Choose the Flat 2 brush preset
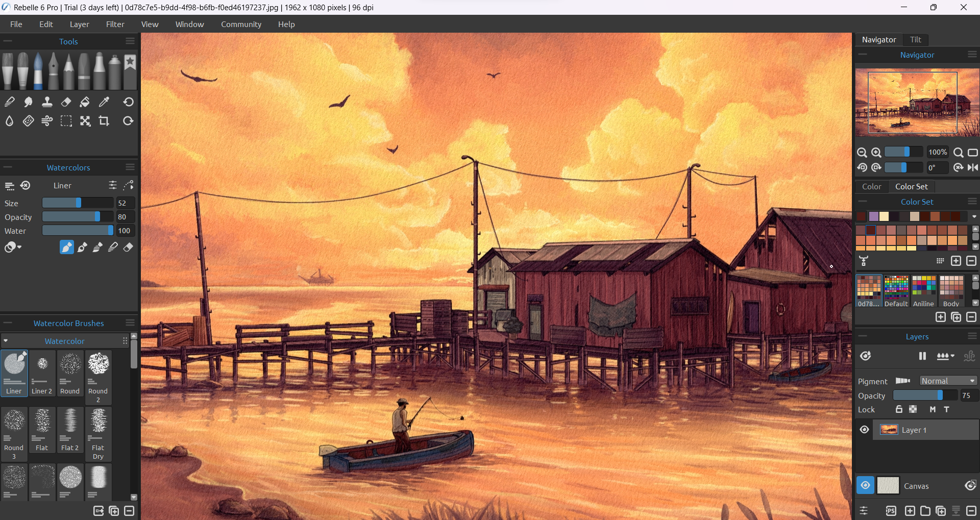This screenshot has width=980, height=520. [x=70, y=430]
